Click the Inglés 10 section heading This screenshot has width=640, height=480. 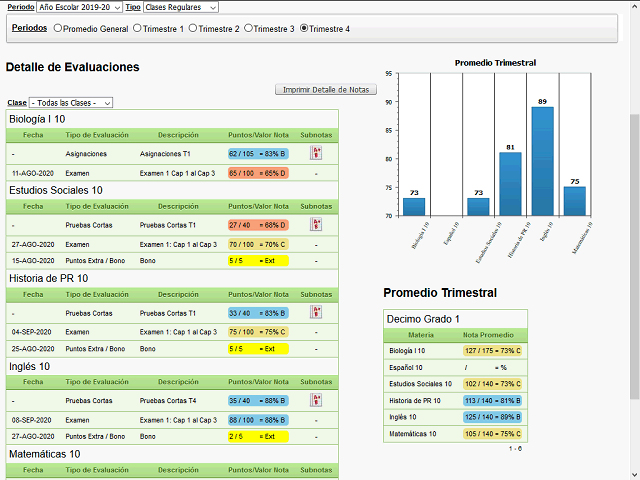click(29, 367)
